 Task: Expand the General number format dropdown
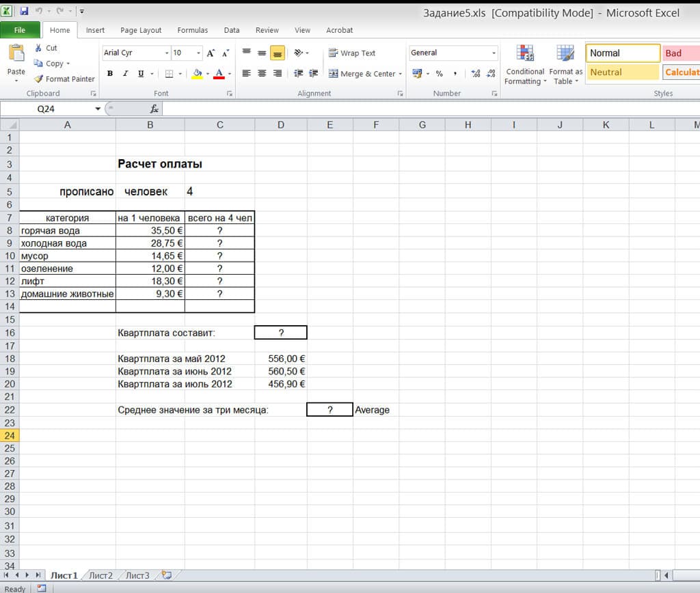point(494,53)
